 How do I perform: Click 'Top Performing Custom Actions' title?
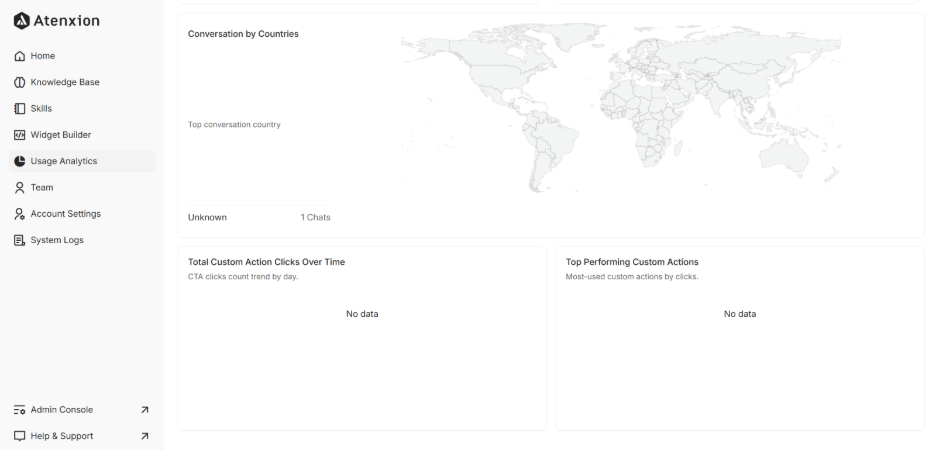pos(632,262)
